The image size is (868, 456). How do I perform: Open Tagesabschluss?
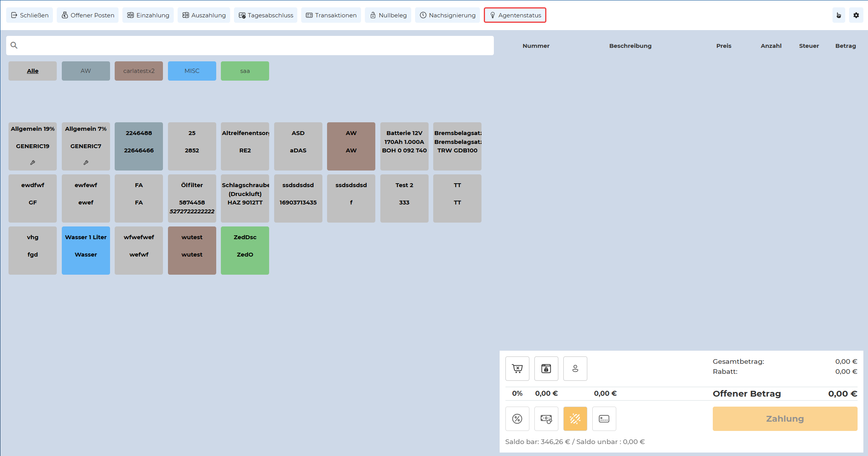(x=266, y=15)
